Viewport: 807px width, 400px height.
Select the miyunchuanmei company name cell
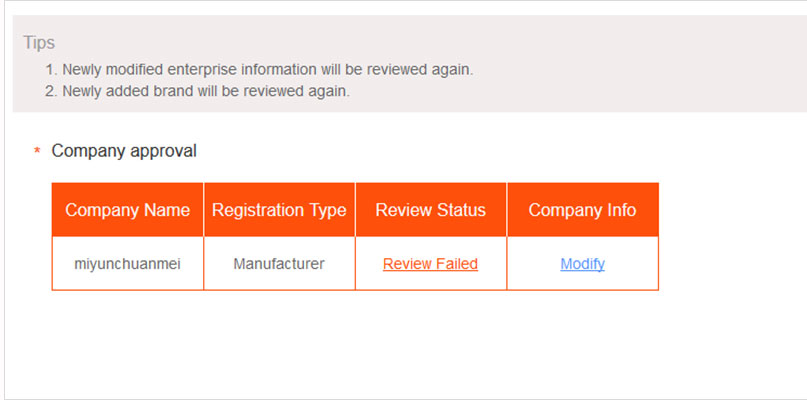127,264
